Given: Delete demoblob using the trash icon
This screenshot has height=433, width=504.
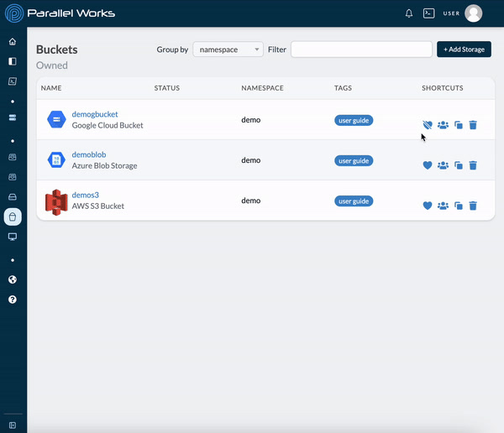Looking at the screenshot, I should [x=473, y=165].
